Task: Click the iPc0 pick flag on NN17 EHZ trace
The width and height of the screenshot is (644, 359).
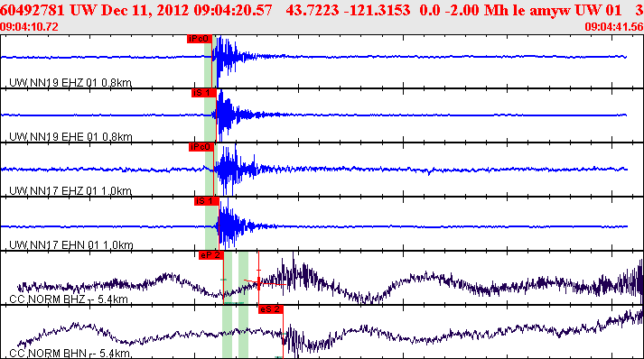Action: click(201, 147)
